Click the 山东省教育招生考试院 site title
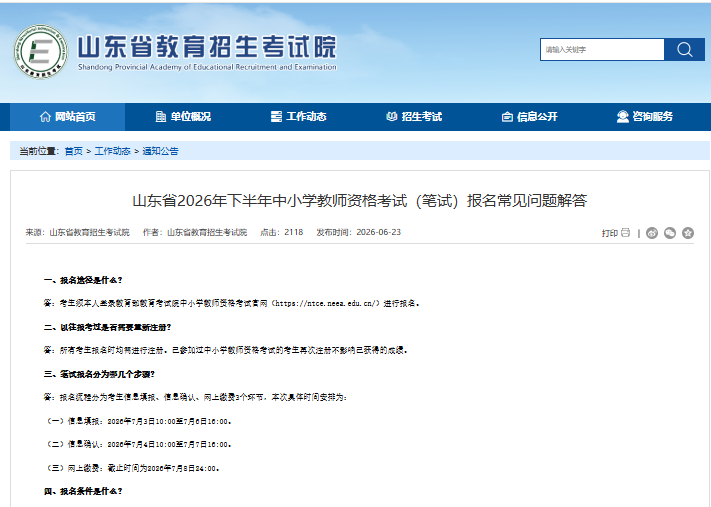Viewport: 711px width, 507px height. 207,47
